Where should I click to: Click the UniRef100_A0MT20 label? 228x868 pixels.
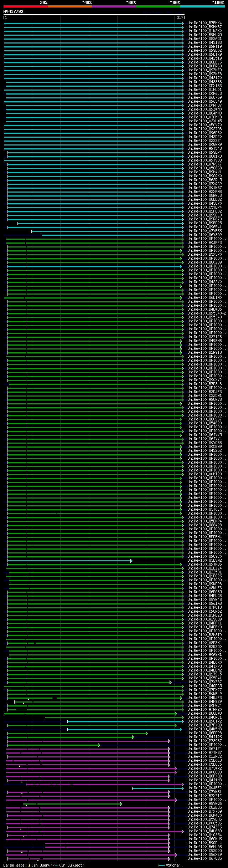pyautogui.click(x=204, y=474)
